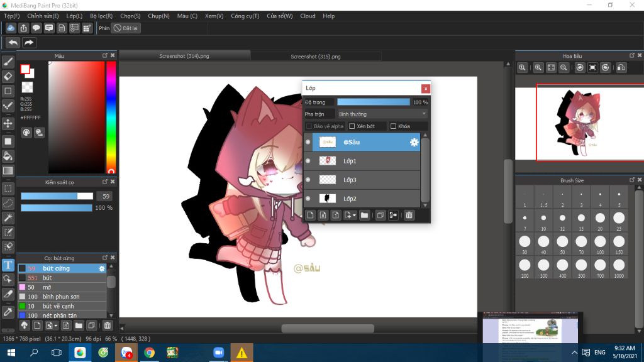644x362 pixels.
Task: Toggle Bảo vệ alpha checkbox
Action: [x=309, y=126]
